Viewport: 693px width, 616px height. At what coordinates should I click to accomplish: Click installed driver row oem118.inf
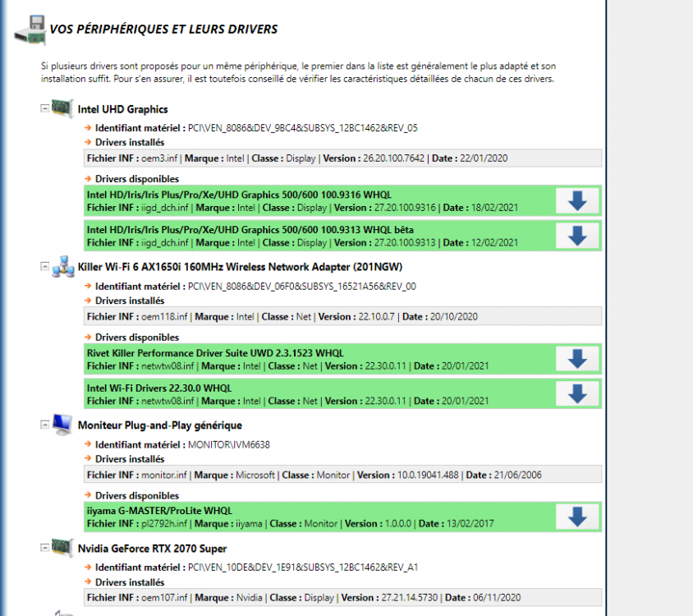342,316
